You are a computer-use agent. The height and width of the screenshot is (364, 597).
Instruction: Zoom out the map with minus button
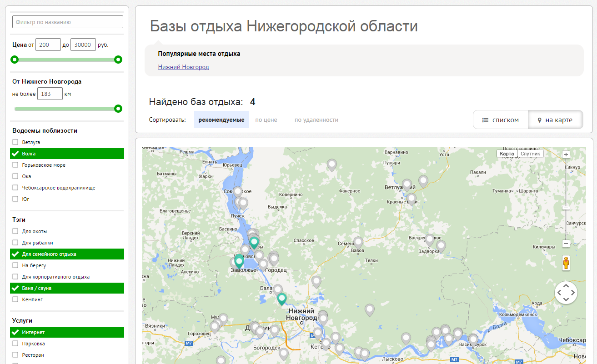tap(566, 244)
